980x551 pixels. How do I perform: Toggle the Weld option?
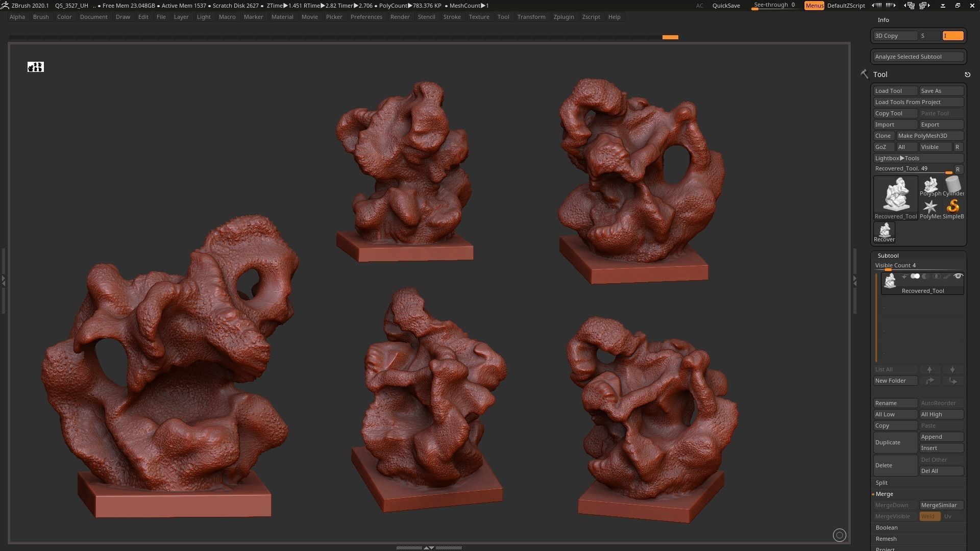(929, 516)
